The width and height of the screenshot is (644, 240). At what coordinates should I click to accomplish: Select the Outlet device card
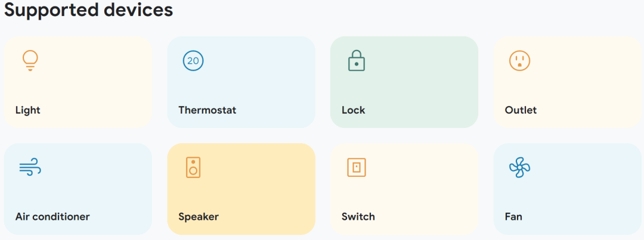[x=567, y=82]
